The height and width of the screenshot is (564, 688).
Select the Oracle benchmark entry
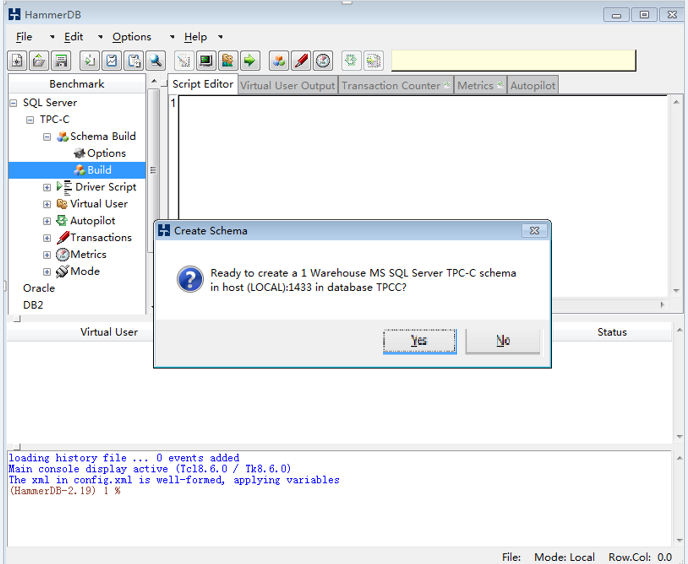(39, 288)
